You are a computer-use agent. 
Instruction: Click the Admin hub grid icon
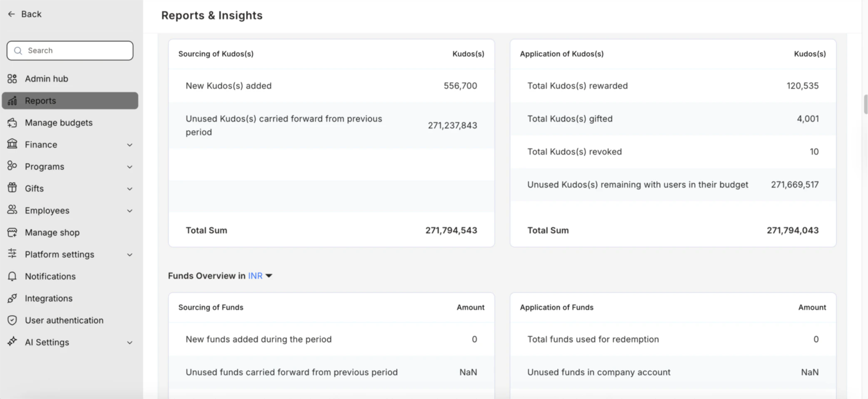pyautogui.click(x=12, y=79)
